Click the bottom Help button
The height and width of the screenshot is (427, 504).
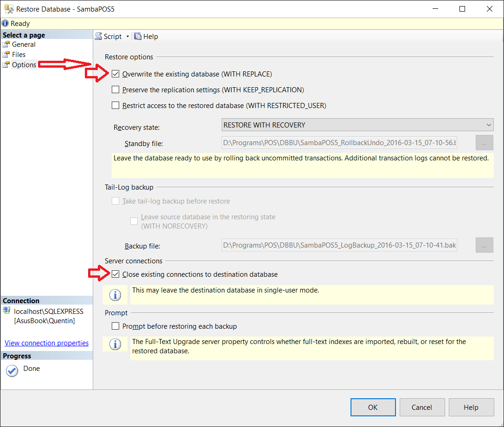pos(471,408)
